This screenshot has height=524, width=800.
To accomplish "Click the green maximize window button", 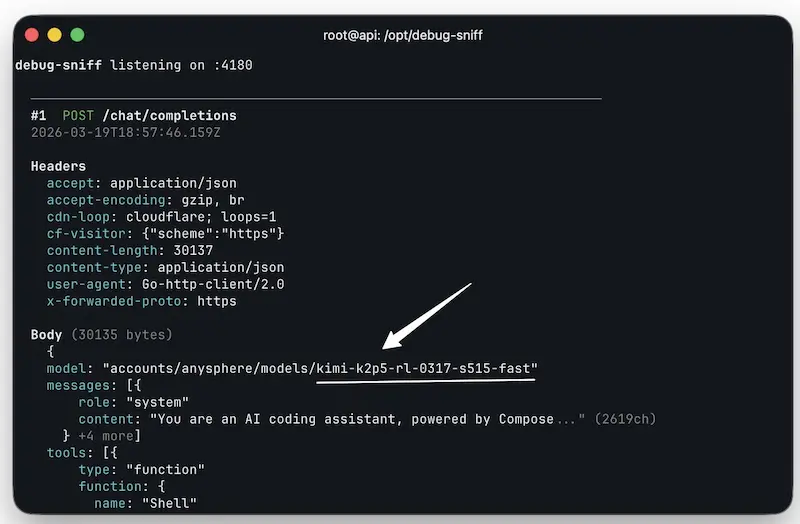I will click(77, 35).
